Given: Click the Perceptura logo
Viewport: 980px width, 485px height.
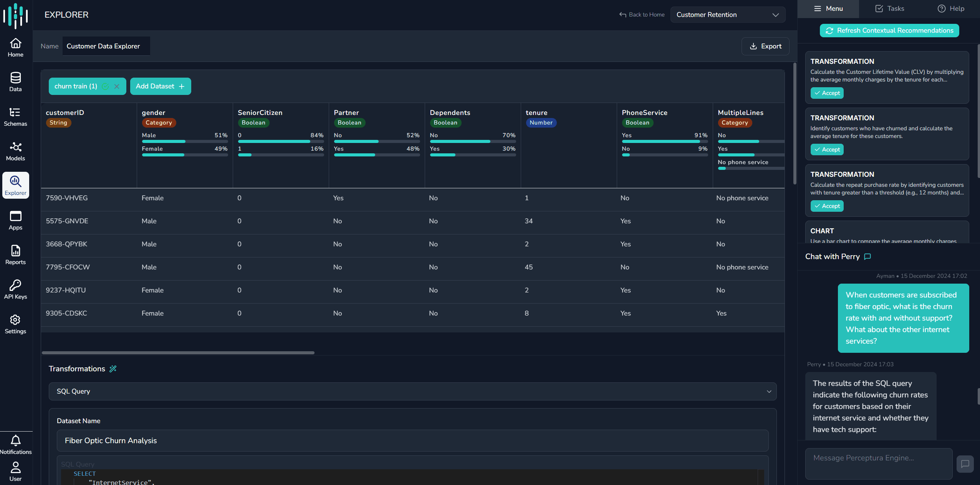Looking at the screenshot, I should (16, 15).
